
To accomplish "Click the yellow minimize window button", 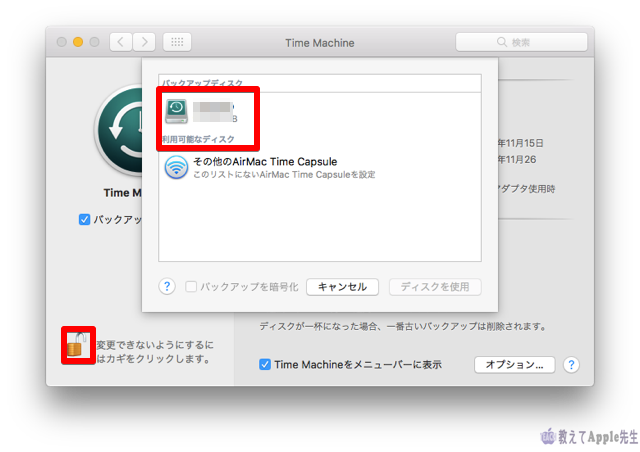I will (x=78, y=42).
